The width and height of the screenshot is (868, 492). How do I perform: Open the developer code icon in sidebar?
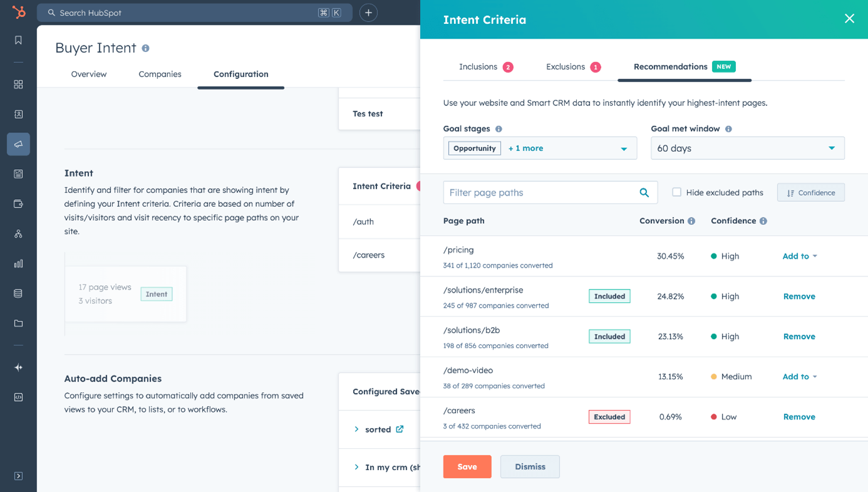(x=18, y=397)
